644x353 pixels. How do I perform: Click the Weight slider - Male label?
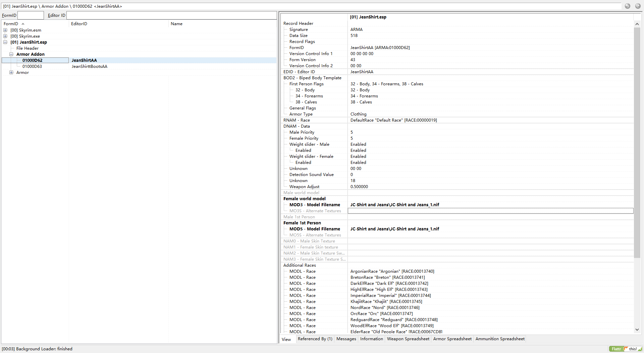(x=309, y=144)
